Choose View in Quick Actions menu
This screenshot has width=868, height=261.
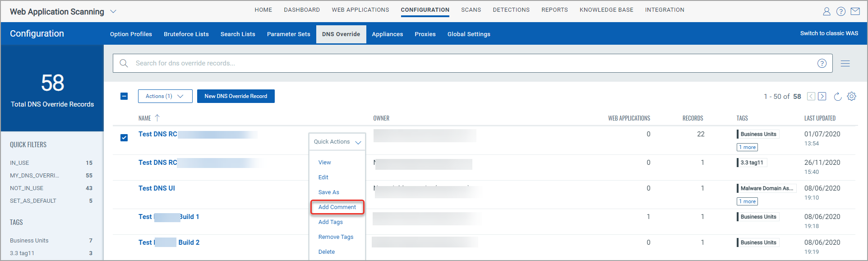[325, 163]
